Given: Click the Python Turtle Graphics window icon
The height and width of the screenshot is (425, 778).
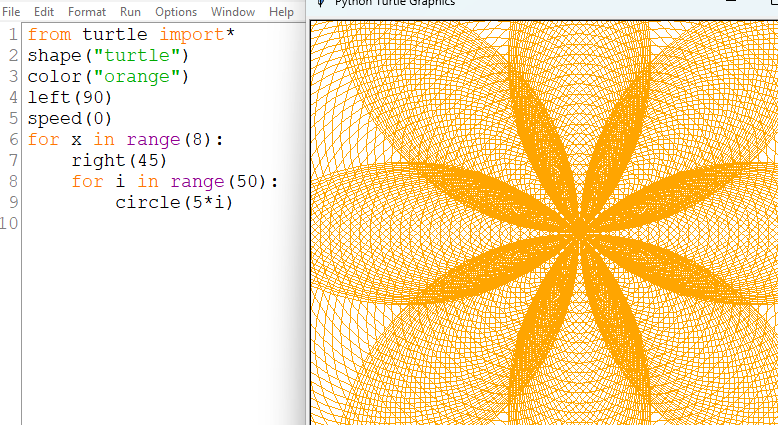Looking at the screenshot, I should 321,2.
